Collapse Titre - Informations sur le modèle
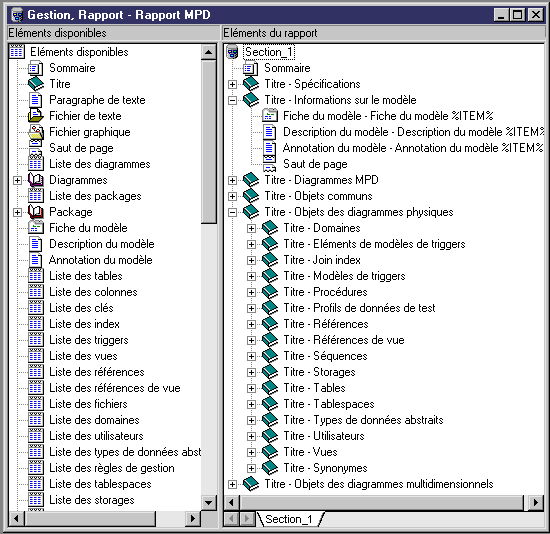The height and width of the screenshot is (534, 550). tap(232, 100)
